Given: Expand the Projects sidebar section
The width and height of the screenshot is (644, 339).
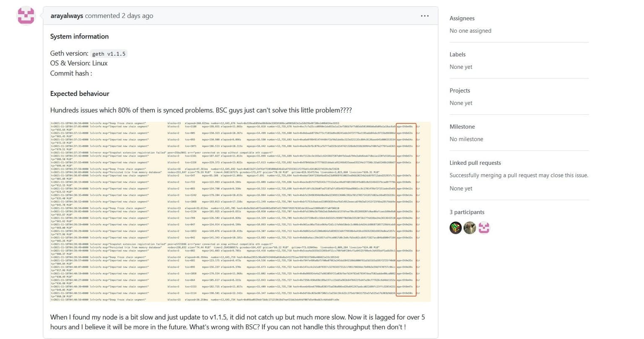Looking at the screenshot, I should pyautogui.click(x=460, y=91).
